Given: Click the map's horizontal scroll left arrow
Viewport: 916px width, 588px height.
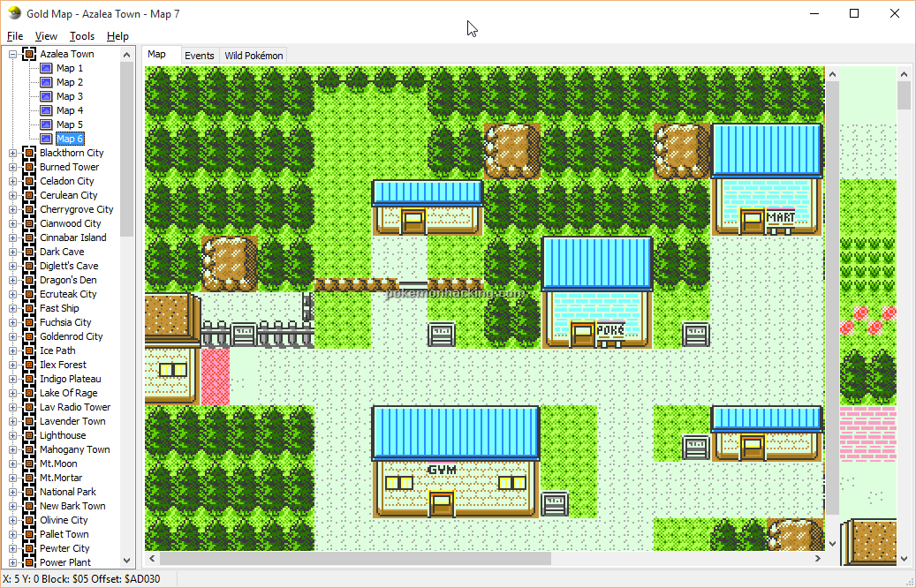Looking at the screenshot, I should (x=152, y=559).
